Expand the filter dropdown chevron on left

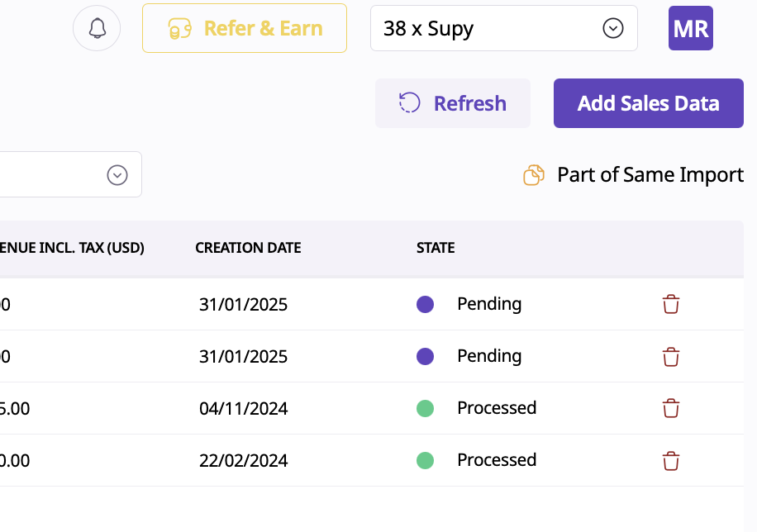[117, 175]
